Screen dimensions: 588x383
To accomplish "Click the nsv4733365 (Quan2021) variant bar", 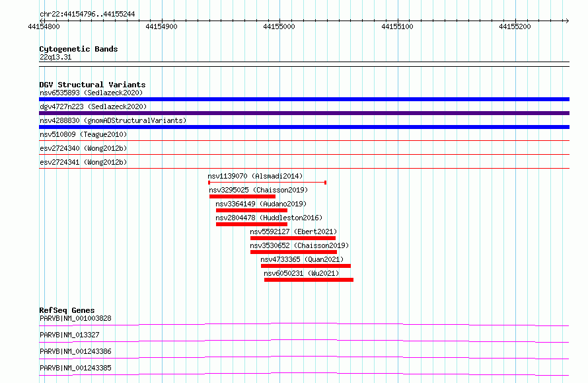I will coord(306,266).
